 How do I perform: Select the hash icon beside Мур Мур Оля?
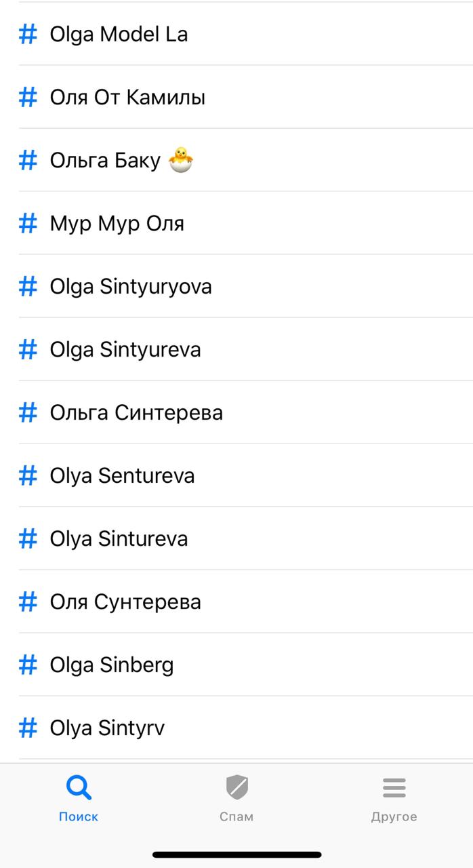(x=28, y=223)
